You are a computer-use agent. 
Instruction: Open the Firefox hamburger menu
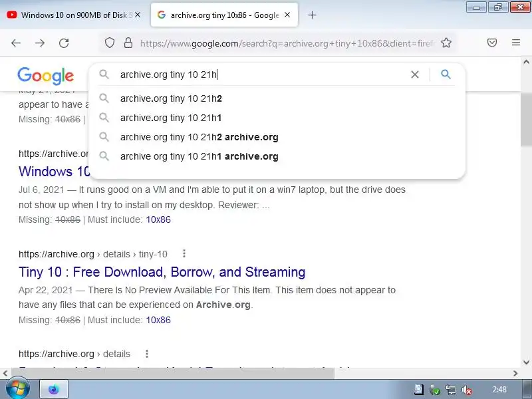516,43
